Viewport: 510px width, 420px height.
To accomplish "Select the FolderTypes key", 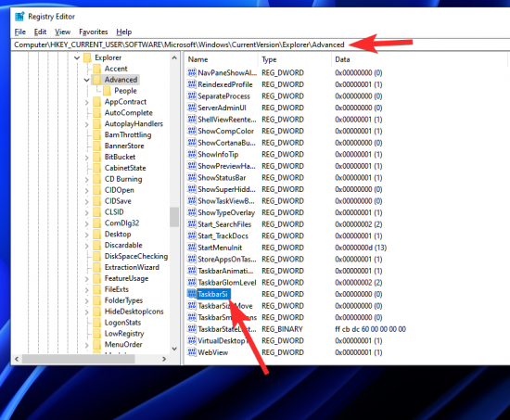I will pyautogui.click(x=123, y=300).
